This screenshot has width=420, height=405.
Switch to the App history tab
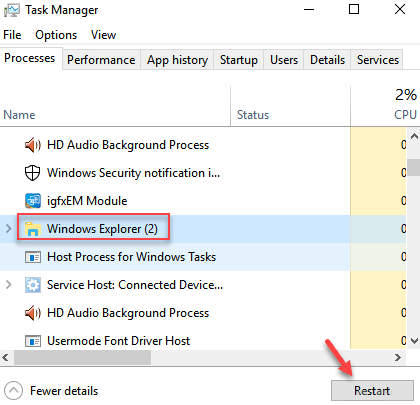coord(177,60)
